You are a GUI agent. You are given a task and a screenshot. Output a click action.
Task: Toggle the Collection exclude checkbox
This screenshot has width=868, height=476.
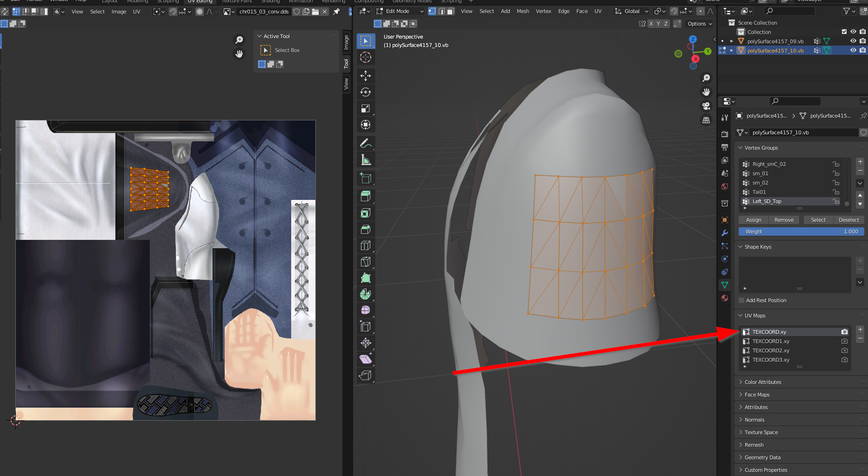click(x=844, y=32)
